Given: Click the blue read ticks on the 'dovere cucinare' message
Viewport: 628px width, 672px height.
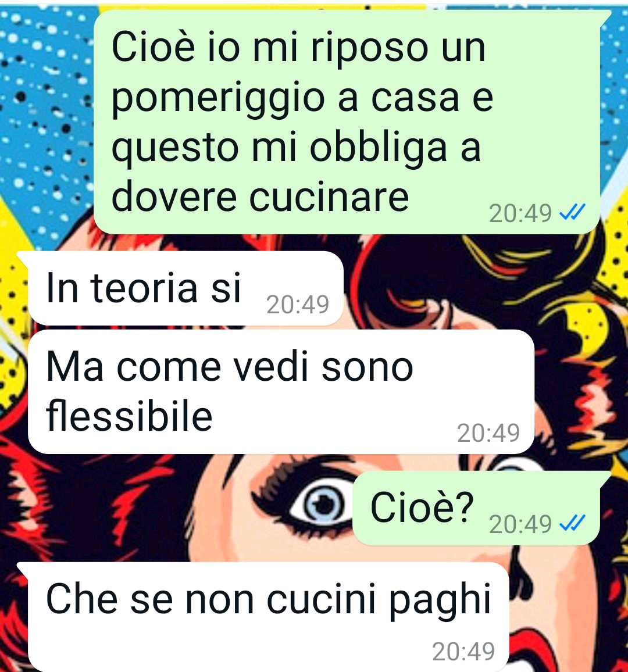Looking at the screenshot, I should pyautogui.click(x=572, y=212).
